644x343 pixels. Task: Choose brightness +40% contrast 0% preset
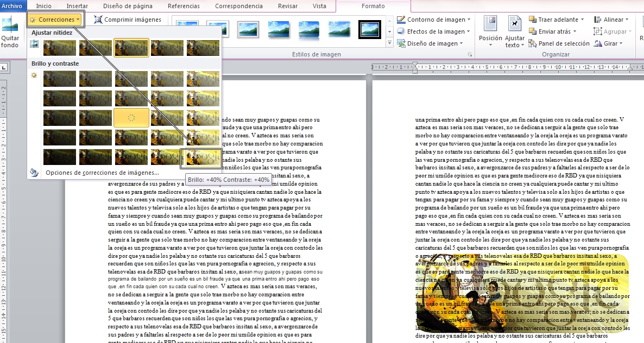click(x=203, y=118)
